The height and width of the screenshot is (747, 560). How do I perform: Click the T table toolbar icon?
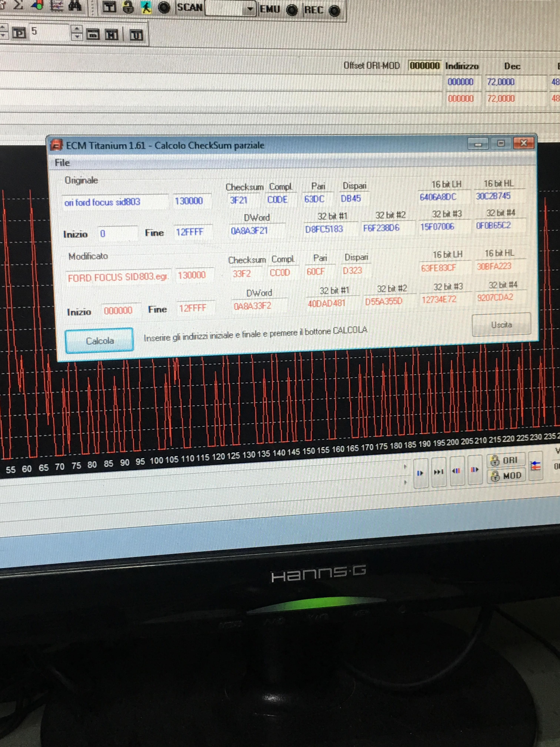click(x=109, y=7)
